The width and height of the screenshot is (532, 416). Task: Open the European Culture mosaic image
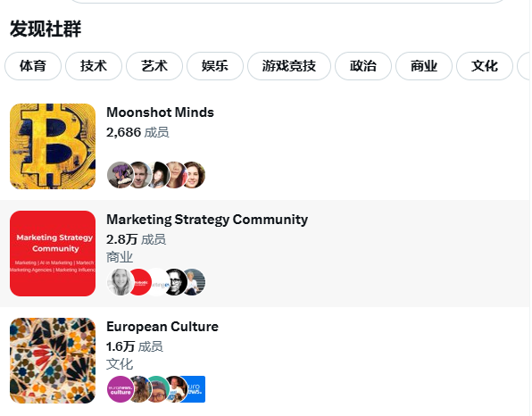point(53,361)
